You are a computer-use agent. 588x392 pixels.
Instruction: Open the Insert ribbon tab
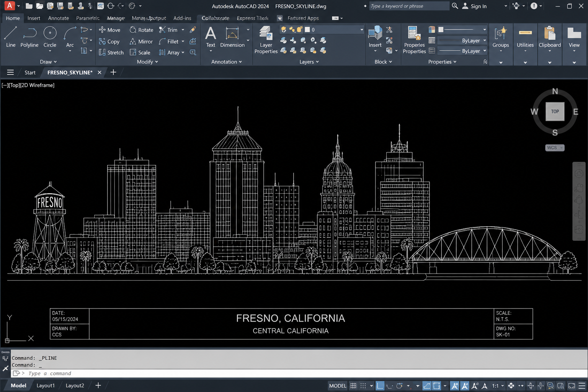pos(34,18)
